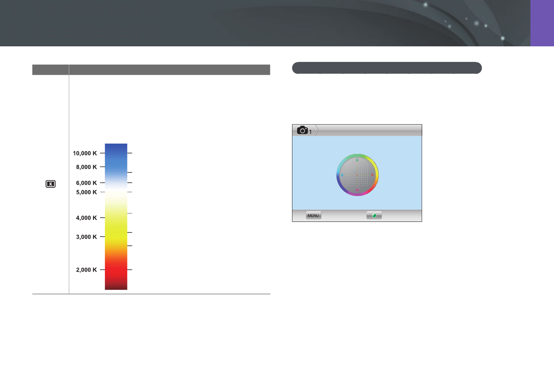
Task: Click the magenta M label on the color wheel
Action: click(x=357, y=190)
